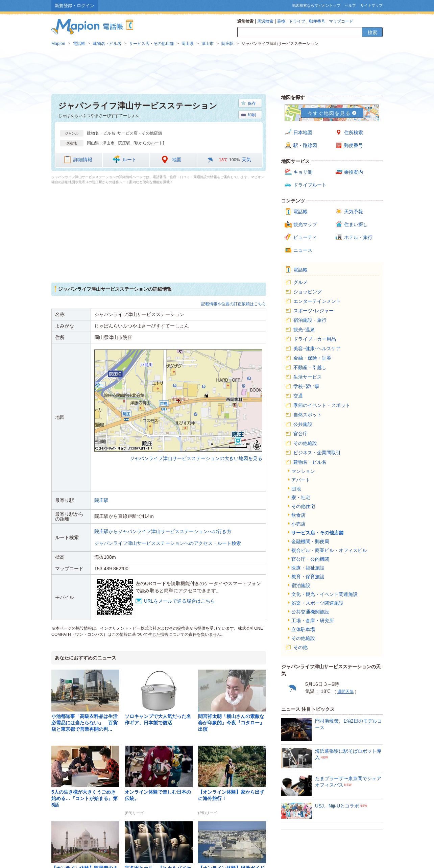Screen dimensions: 434x868
Task: Click 岡山県 in the breadcrumb
Action: coord(188,44)
